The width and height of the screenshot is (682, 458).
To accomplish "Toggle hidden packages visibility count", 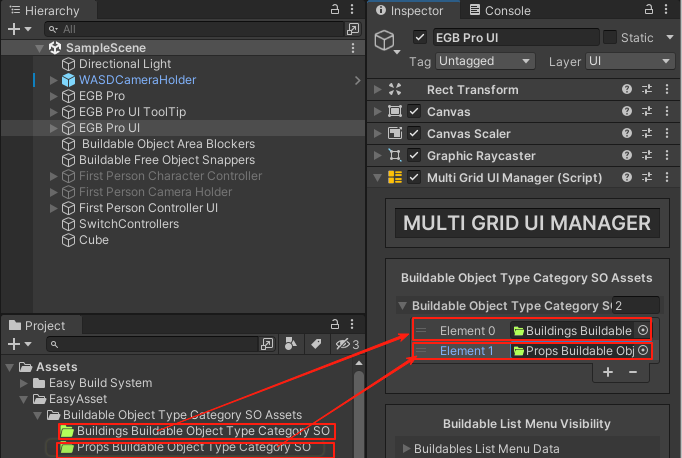I will tap(347, 344).
